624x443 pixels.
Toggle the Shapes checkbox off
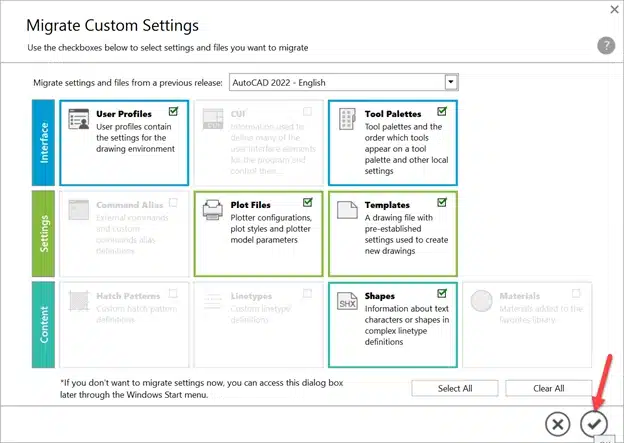[442, 293]
